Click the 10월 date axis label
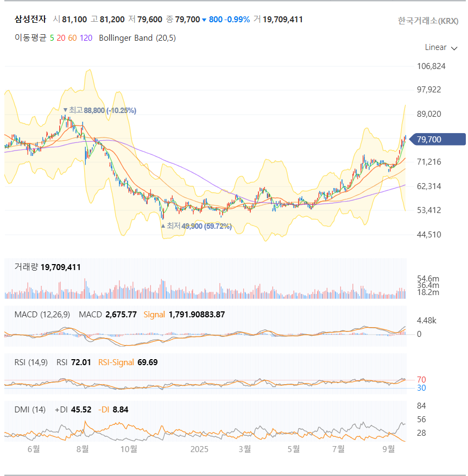Viewport: 468px width, 476px height. pos(129,449)
